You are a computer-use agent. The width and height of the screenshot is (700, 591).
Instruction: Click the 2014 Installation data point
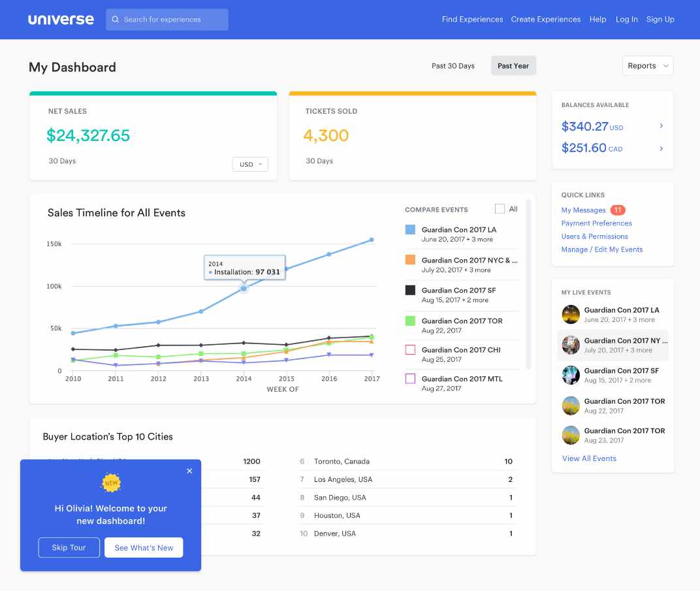point(244,288)
